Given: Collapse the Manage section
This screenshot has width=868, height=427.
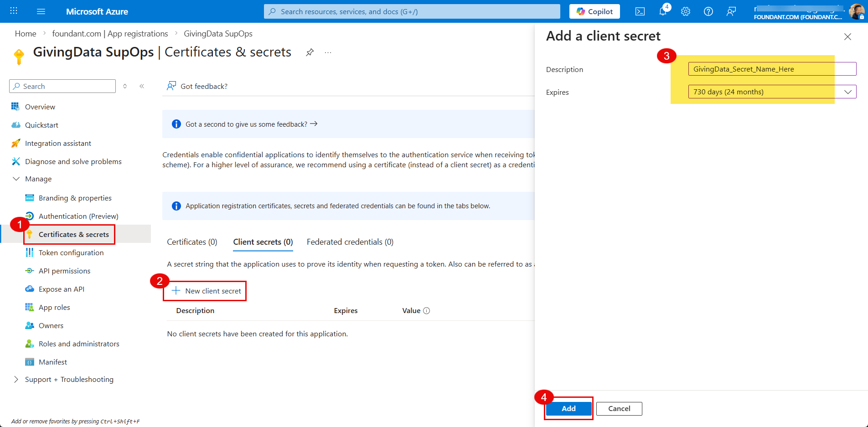Looking at the screenshot, I should tap(16, 179).
